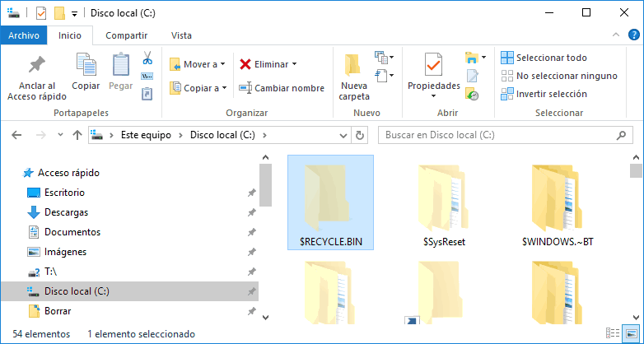Expand the Mover a dropdown
The width and height of the screenshot is (644, 344).
[x=198, y=64]
